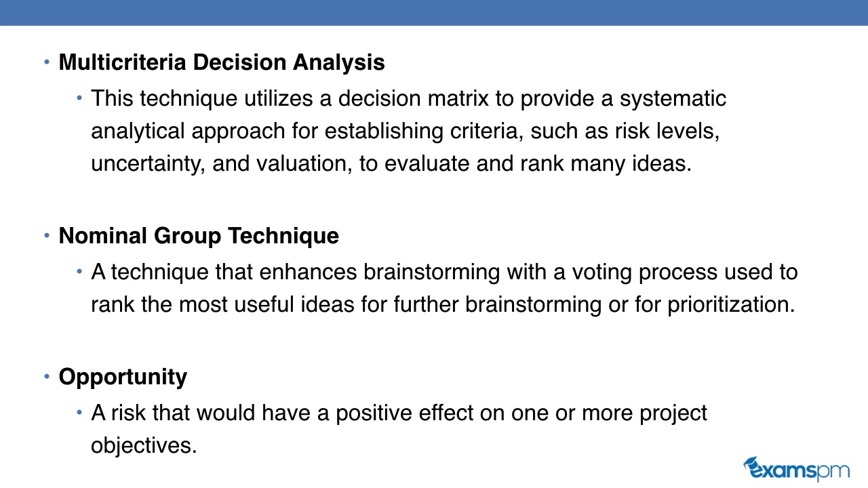Click the examspm logo
Screen dimensions: 868x488
pyautogui.click(x=796, y=469)
